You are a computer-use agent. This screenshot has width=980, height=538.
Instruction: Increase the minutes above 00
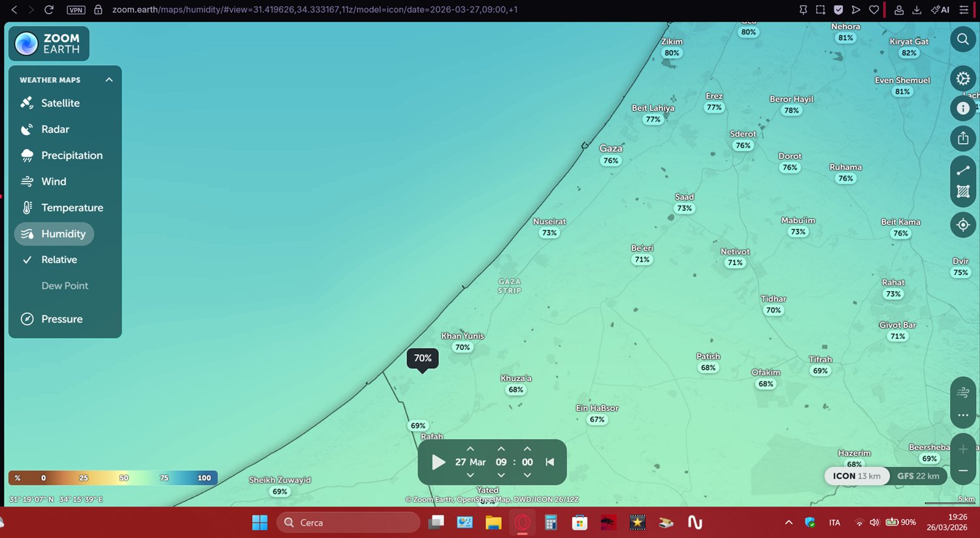[x=527, y=449]
